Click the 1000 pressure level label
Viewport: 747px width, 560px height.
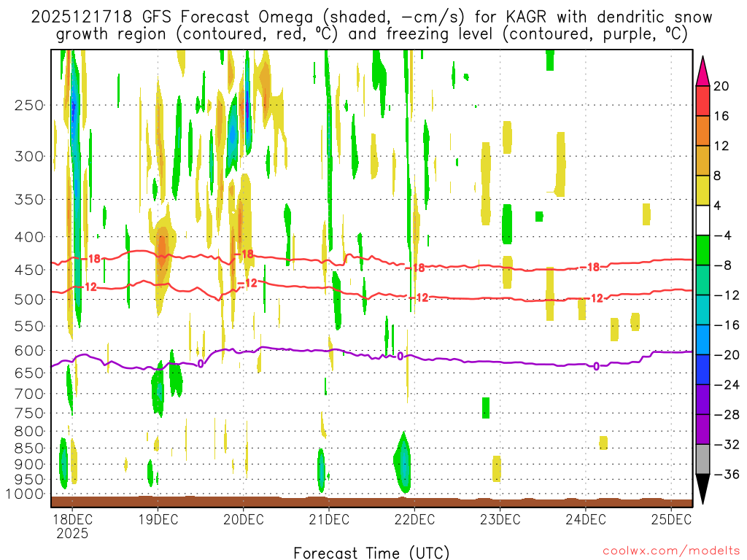pos(26,494)
